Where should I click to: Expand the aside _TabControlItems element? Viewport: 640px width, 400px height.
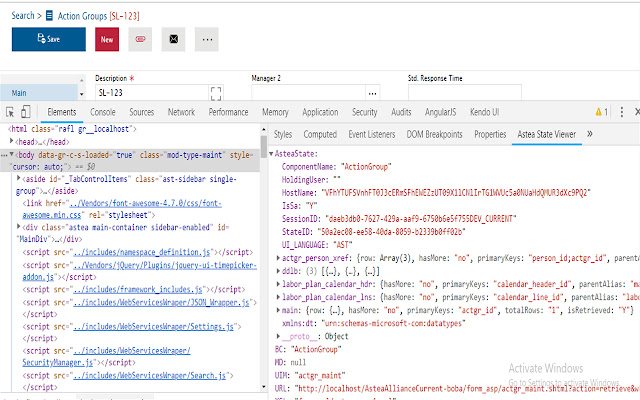(18, 178)
